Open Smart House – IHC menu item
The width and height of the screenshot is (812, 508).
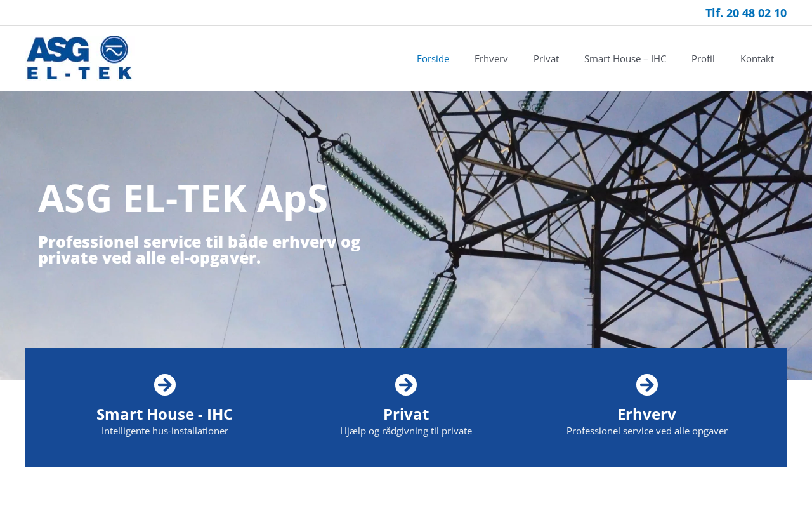click(625, 58)
